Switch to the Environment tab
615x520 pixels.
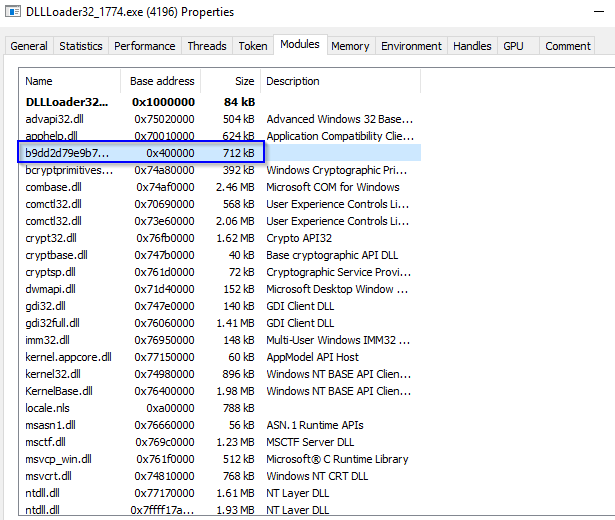(x=411, y=46)
